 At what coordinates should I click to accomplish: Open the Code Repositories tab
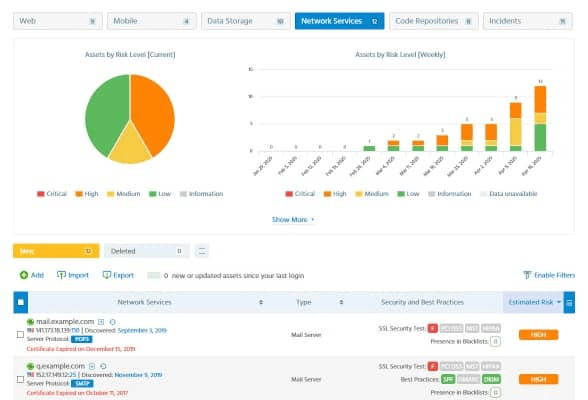(434, 21)
